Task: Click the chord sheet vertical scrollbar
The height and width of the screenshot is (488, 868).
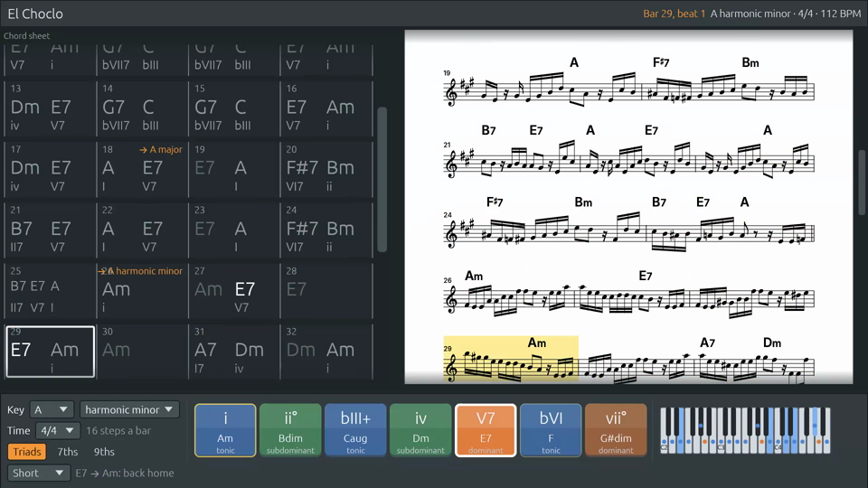Action: [x=382, y=180]
